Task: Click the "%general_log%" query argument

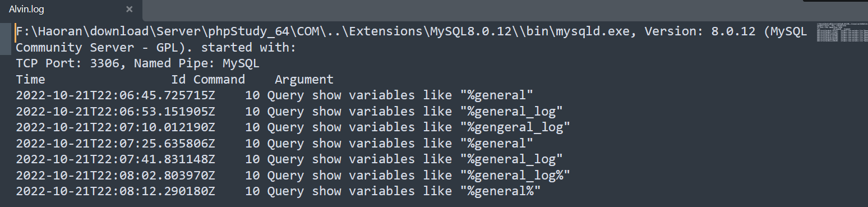Action: [x=515, y=175]
